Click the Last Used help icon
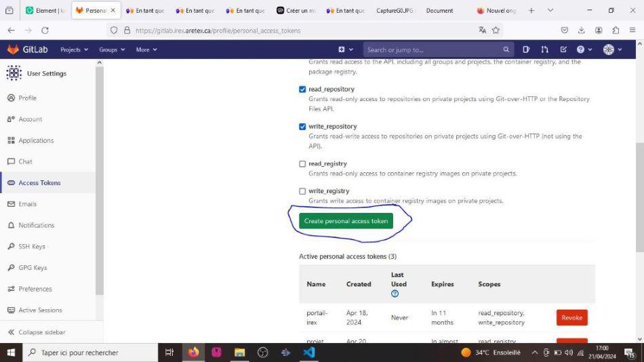The width and height of the screenshot is (644, 362). tap(395, 294)
